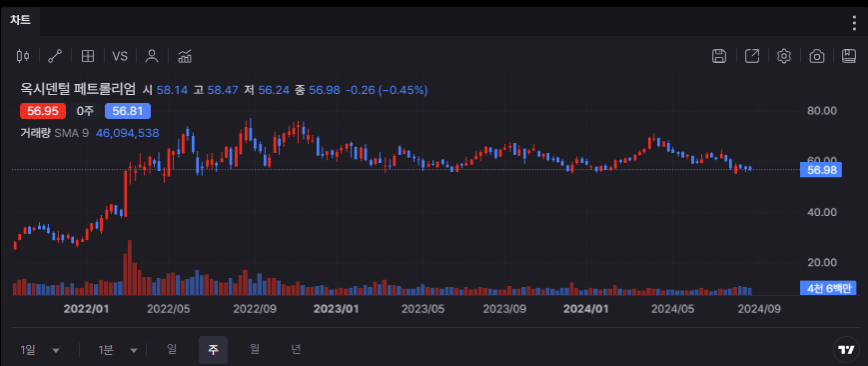This screenshot has width=868, height=366.
Task: Click the 80.00 price axis label
Action: tap(822, 111)
